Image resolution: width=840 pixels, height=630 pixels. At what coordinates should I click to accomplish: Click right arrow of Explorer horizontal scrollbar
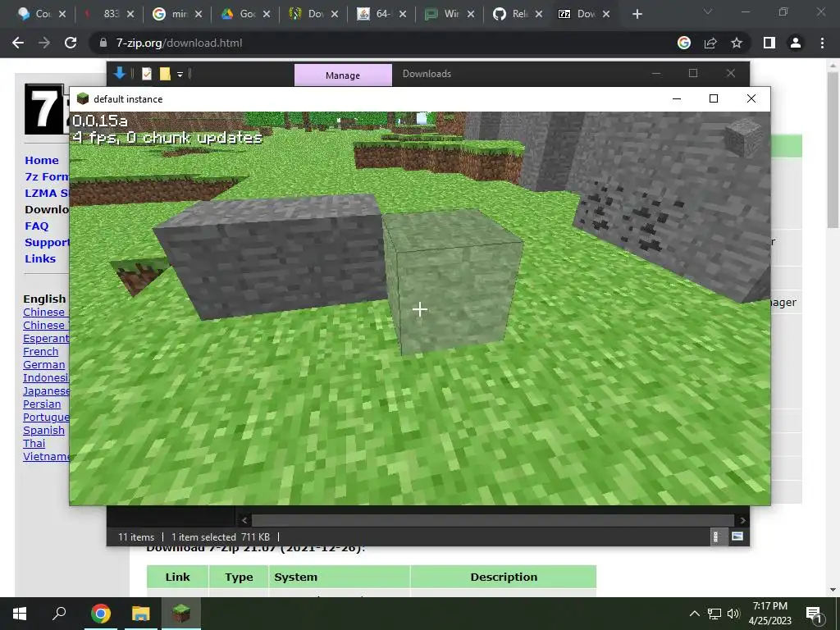point(742,520)
